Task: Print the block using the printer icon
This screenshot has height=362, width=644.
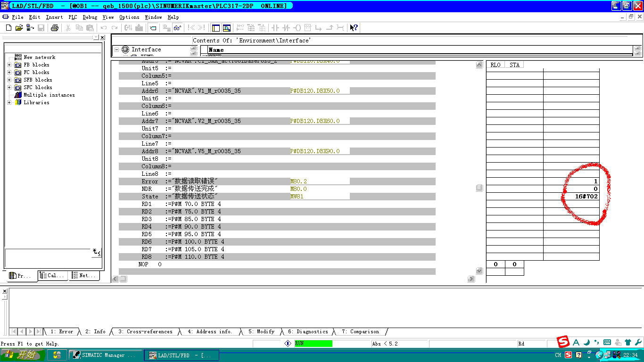Action: pyautogui.click(x=54, y=28)
